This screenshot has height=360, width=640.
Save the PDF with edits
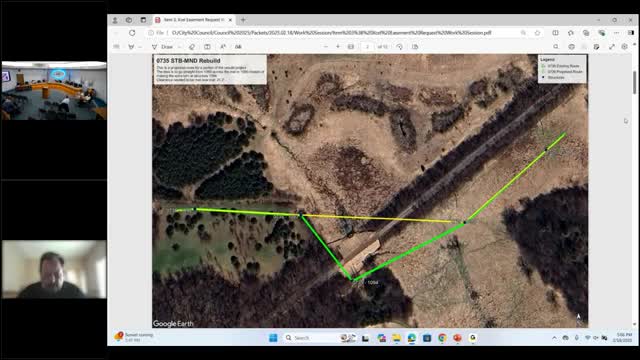597,47
